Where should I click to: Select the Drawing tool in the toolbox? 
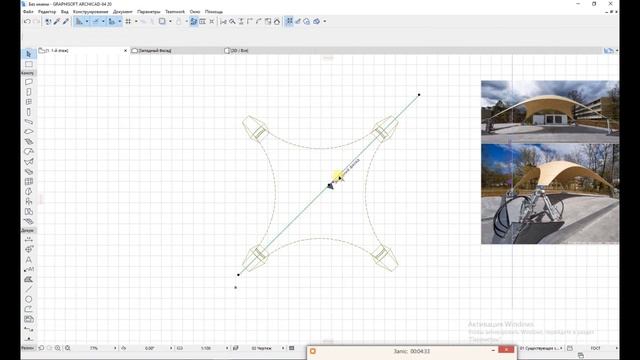(x=29, y=319)
